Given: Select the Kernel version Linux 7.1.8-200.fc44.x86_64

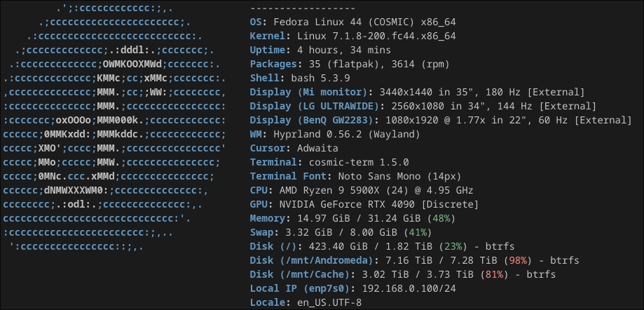Looking at the screenshot, I should coord(376,36).
